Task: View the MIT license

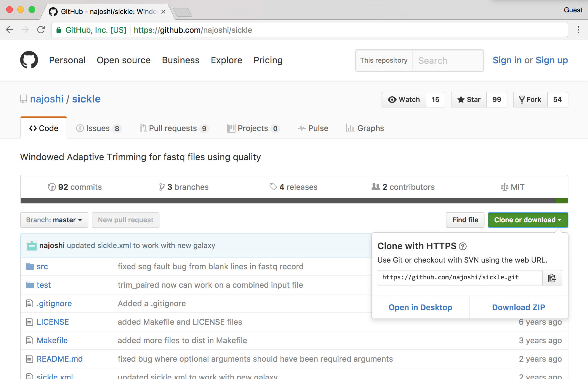Action: [x=512, y=187]
